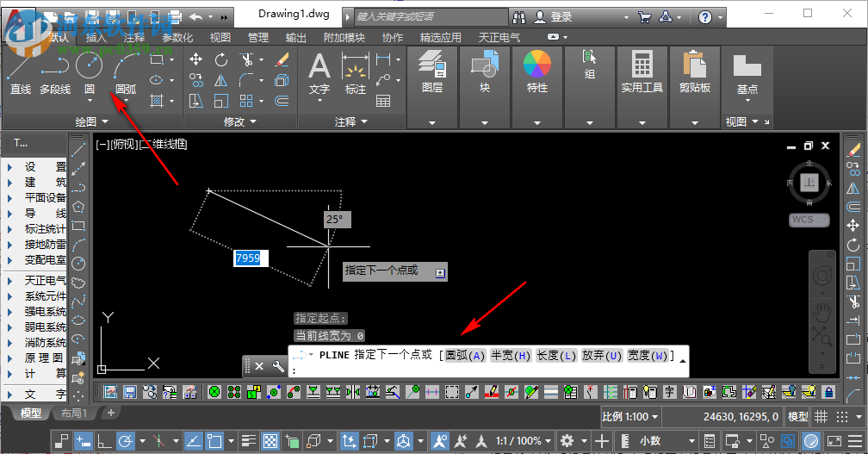Open the 比例 1:100 scale dropdown
Screen dimensions: 868x454
click(630, 416)
